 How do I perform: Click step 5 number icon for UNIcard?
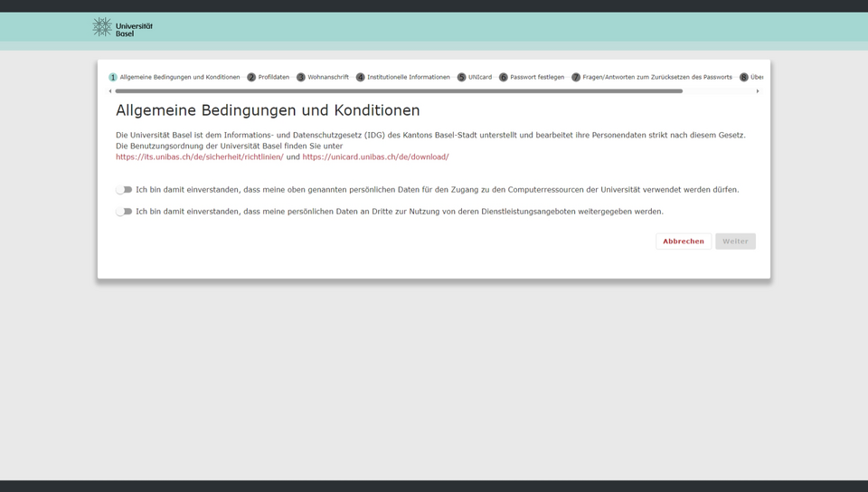[x=461, y=78]
